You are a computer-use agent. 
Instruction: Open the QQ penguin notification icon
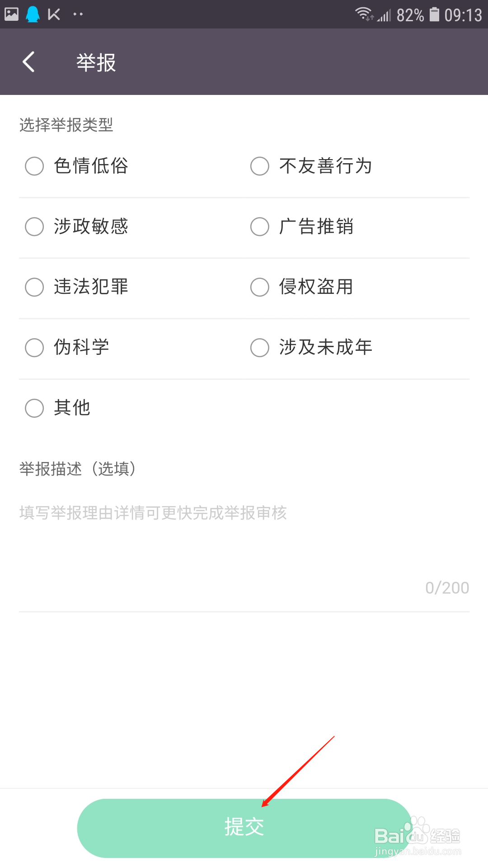click(33, 14)
